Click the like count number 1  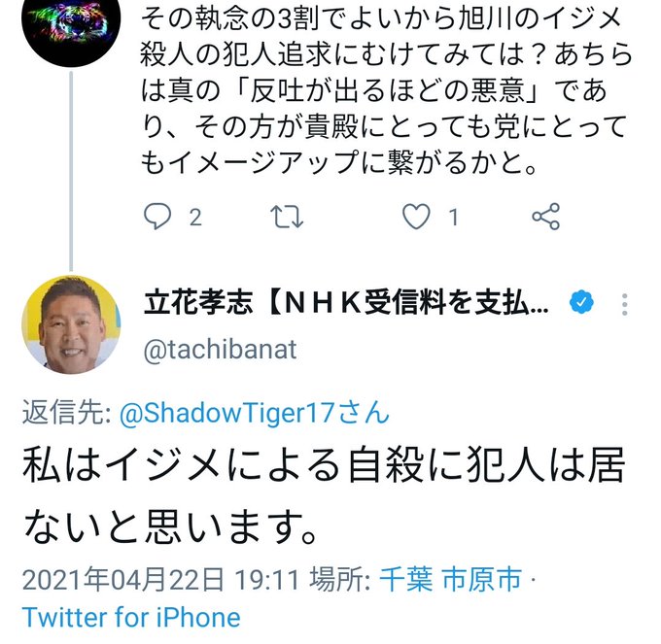pos(453,218)
